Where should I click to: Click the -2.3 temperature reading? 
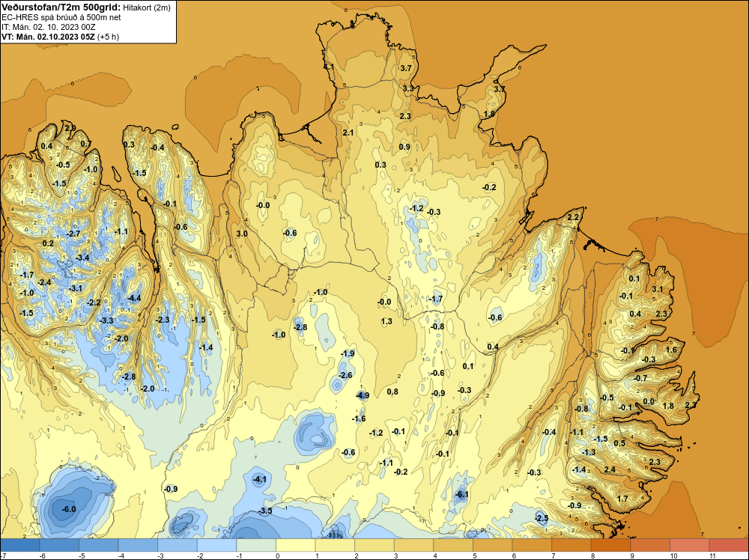pyautogui.click(x=163, y=320)
